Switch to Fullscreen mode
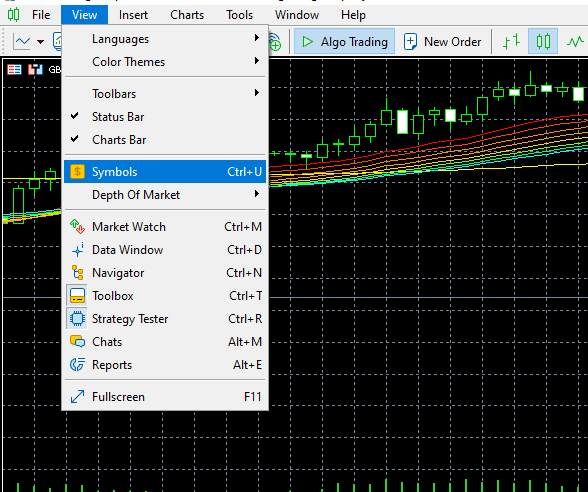Image resolution: width=588 pixels, height=492 pixels. tap(165, 397)
